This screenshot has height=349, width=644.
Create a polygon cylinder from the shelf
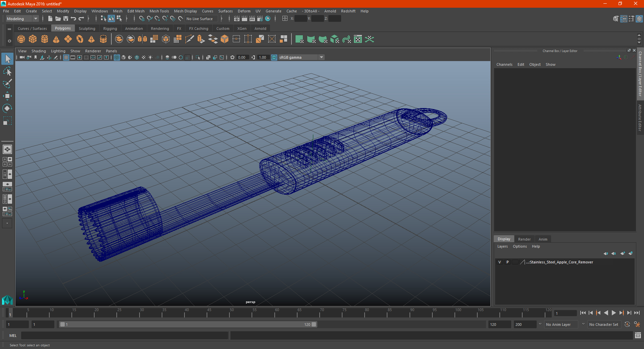pos(45,39)
